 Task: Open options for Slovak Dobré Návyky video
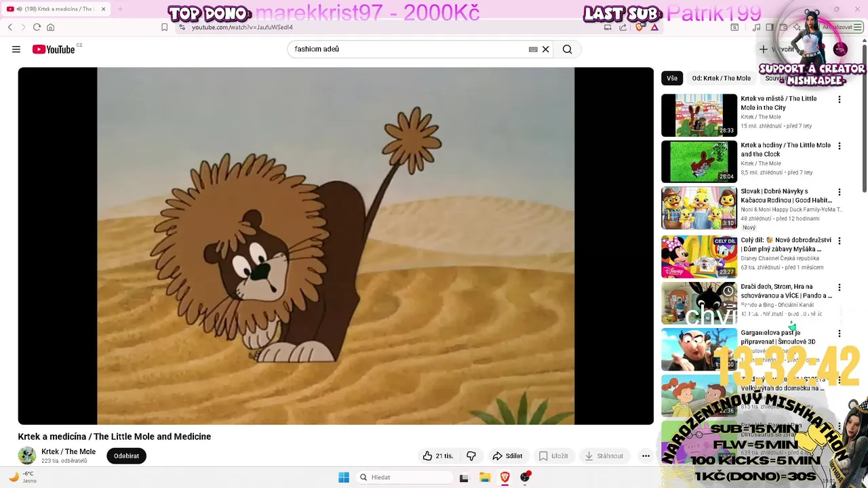pos(840,192)
